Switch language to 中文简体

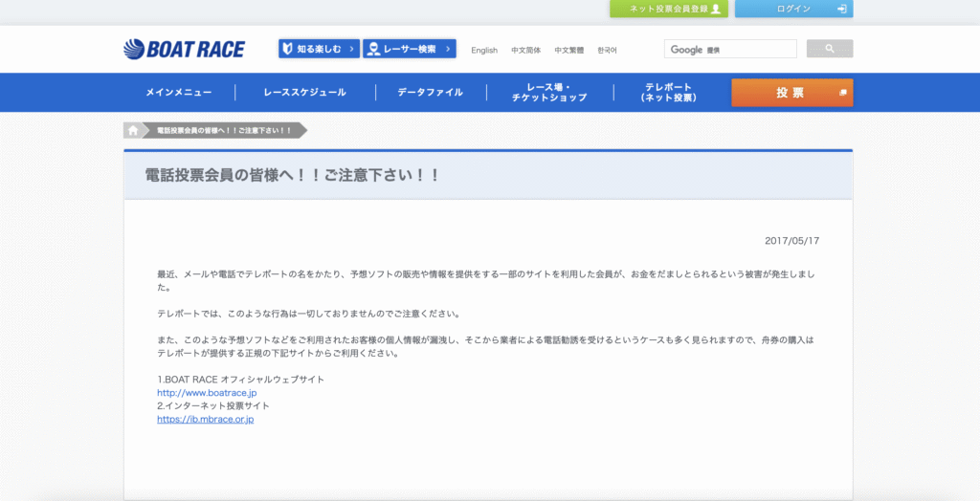point(525,50)
